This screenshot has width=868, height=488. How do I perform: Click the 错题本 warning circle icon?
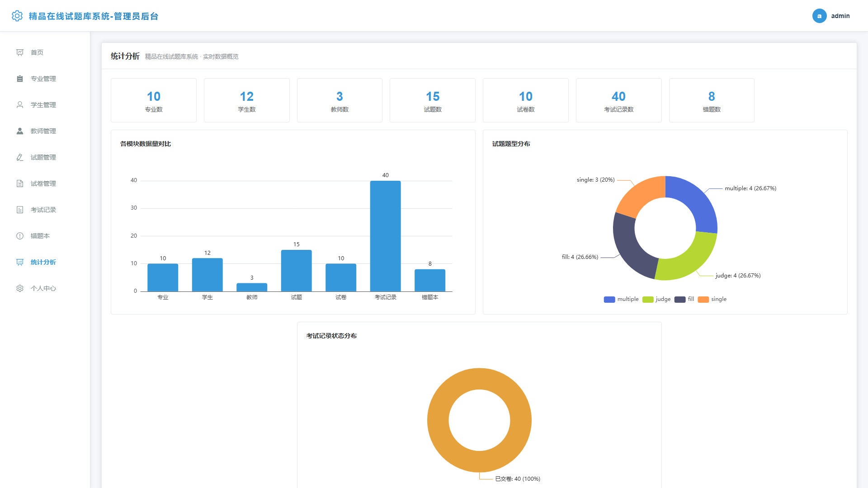20,236
